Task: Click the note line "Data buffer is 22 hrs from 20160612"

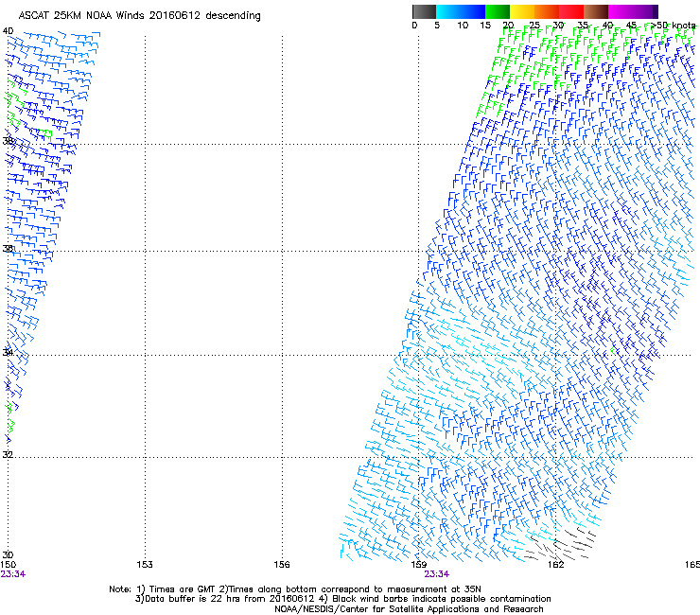Action: pos(230,599)
